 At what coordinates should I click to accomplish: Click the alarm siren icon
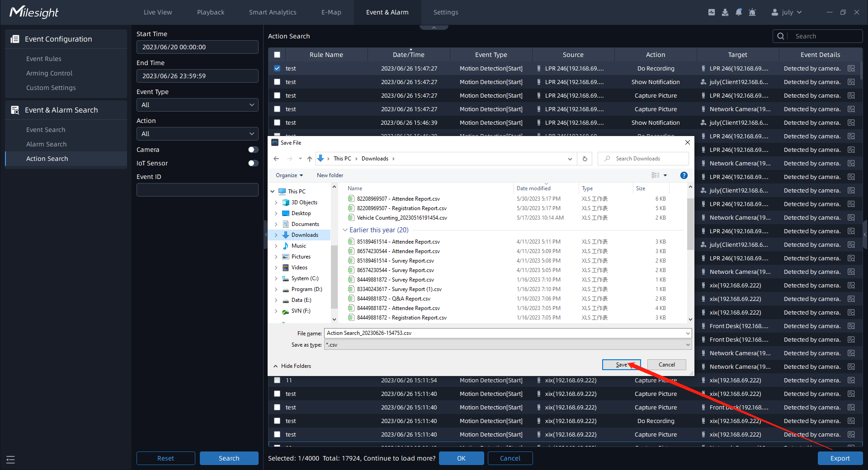pyautogui.click(x=752, y=12)
